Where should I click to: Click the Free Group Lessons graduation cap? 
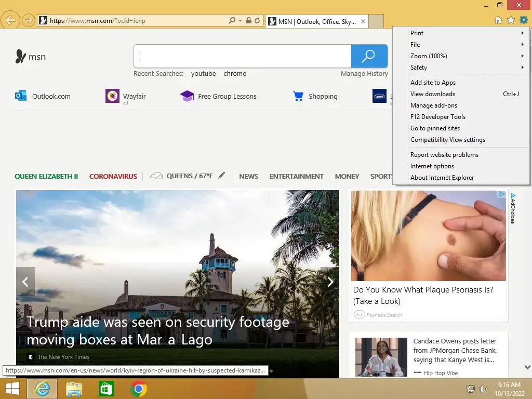(x=187, y=96)
